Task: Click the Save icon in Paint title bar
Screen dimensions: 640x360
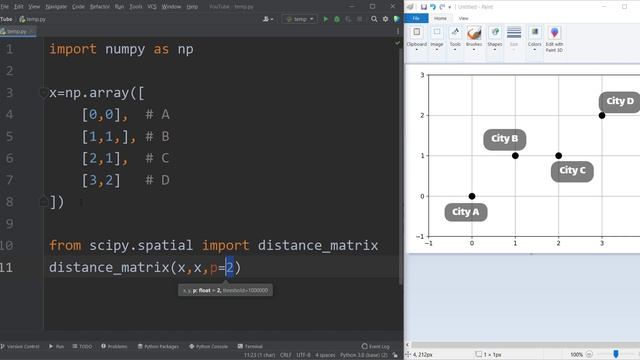Action: [424, 7]
